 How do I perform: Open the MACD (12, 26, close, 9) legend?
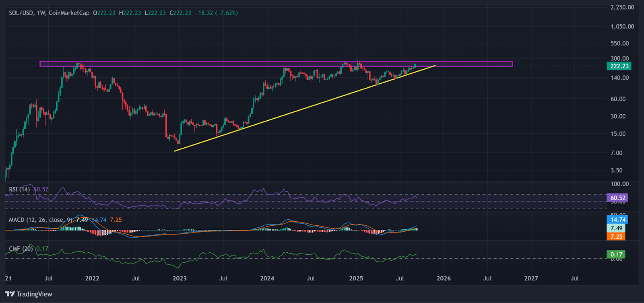[x=41, y=220]
